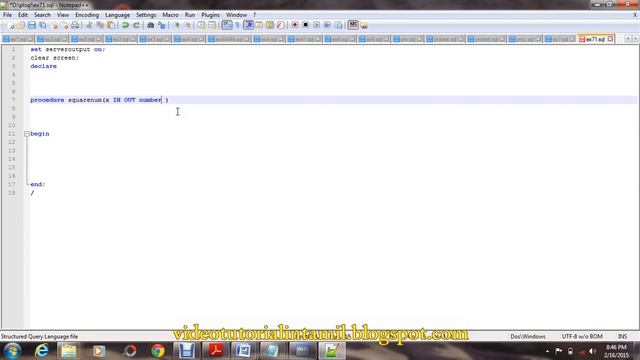Click the Save All toolbar icon

pos(42,25)
